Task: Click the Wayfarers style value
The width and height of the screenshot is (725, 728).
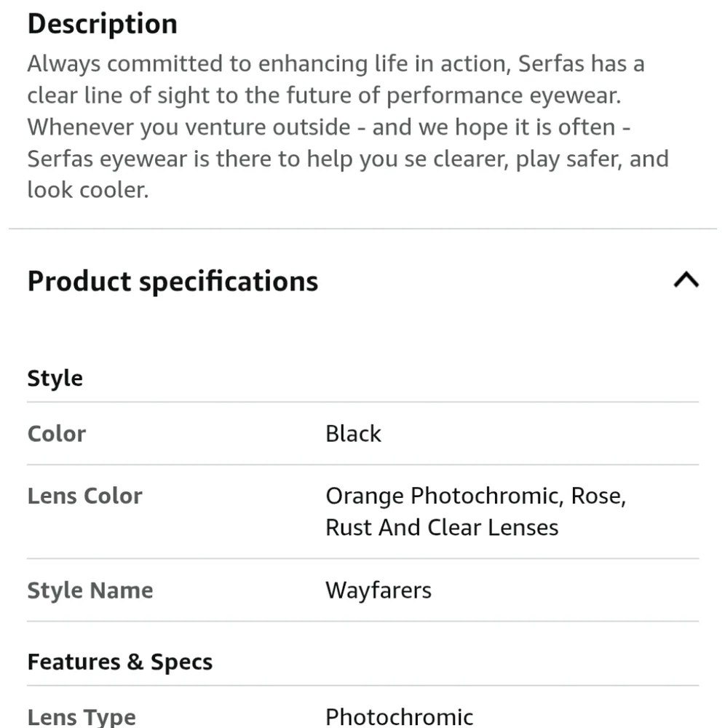Action: [x=379, y=590]
